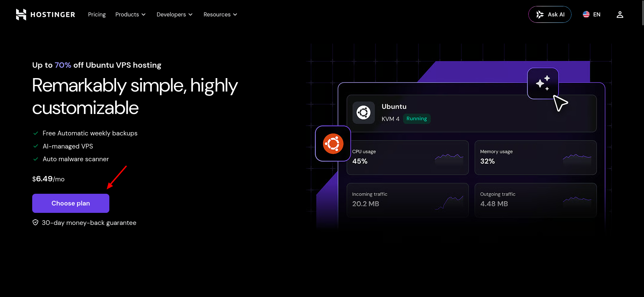Open the EN language selector

coord(592,14)
